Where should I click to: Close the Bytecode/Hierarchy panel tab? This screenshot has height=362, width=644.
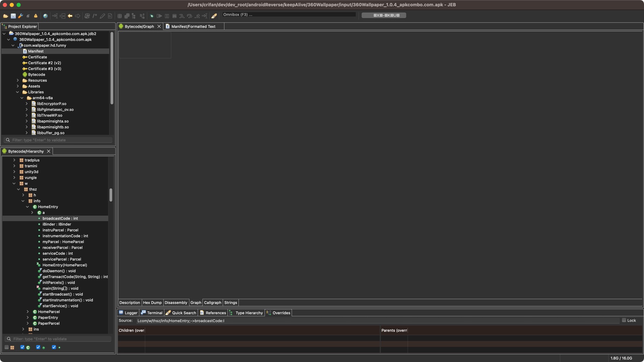49,151
